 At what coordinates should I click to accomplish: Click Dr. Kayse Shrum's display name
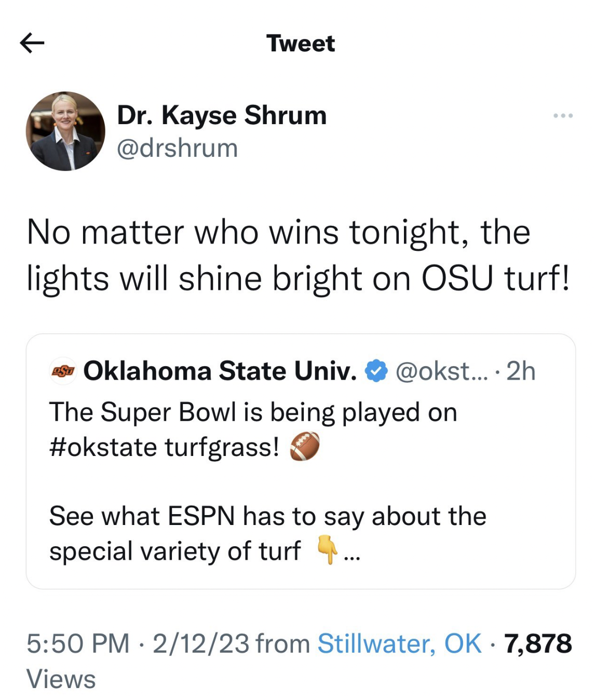[222, 115]
